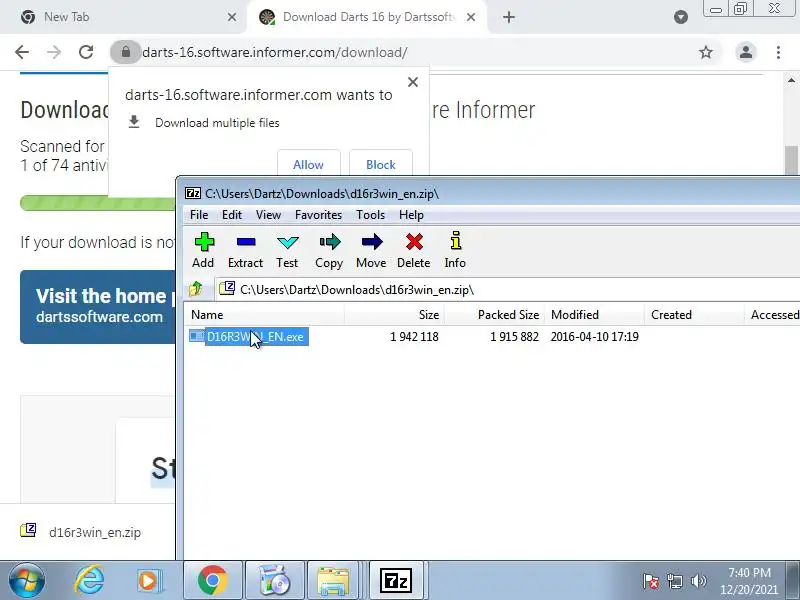Open the Windows Start menu
The image size is (800, 600).
[27, 581]
